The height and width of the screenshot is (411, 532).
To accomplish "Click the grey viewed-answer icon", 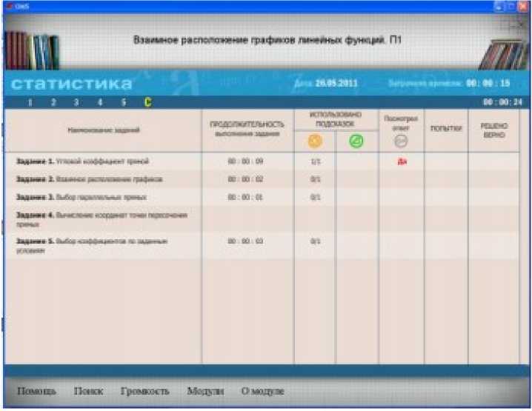I will click(x=401, y=141).
